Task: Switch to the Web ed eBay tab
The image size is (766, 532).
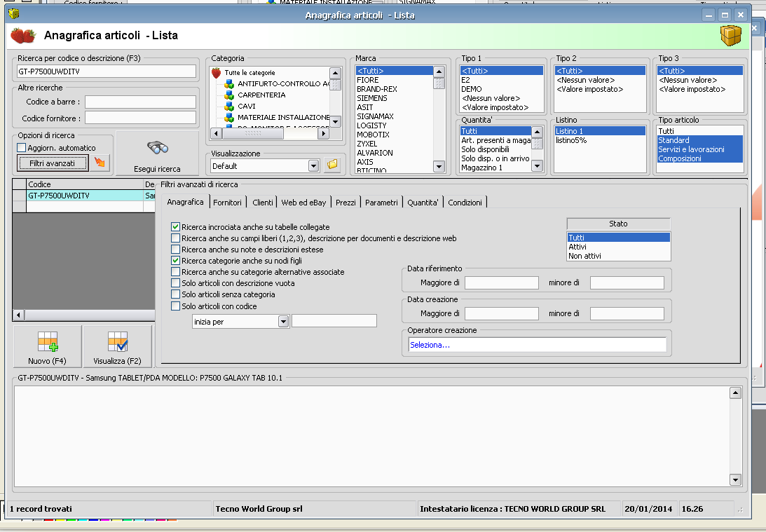Action: click(303, 203)
